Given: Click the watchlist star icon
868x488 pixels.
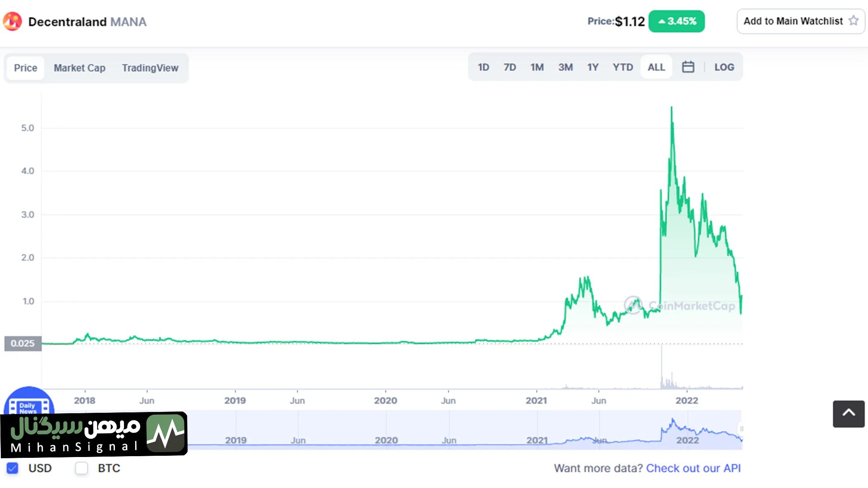Looking at the screenshot, I should point(854,21).
